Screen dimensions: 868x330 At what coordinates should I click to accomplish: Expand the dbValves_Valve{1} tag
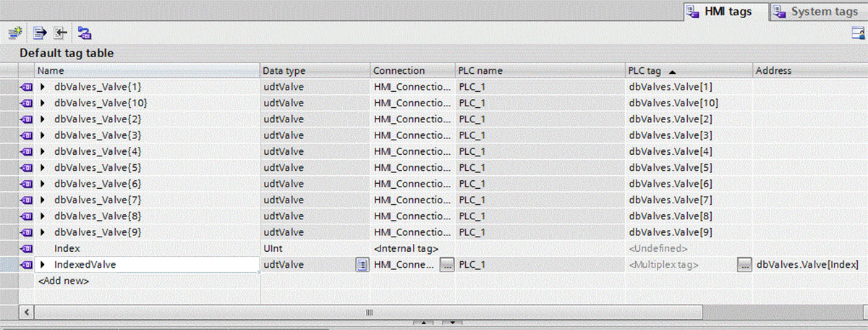coord(43,87)
